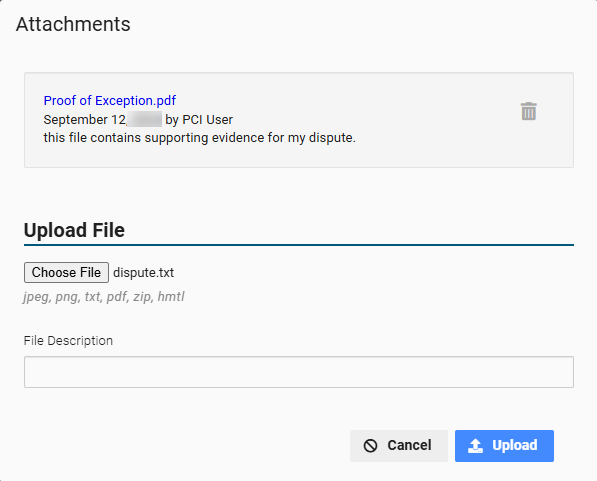
Task: Click the blue divider under Upload File
Action: [299, 245]
